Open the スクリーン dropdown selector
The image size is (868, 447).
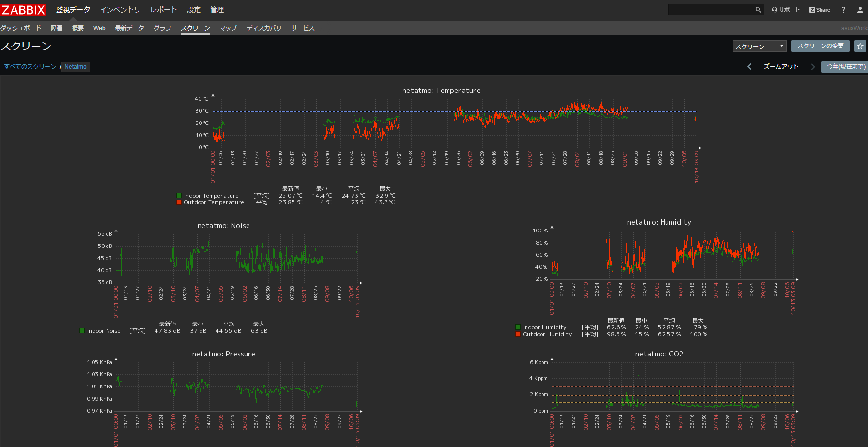759,46
